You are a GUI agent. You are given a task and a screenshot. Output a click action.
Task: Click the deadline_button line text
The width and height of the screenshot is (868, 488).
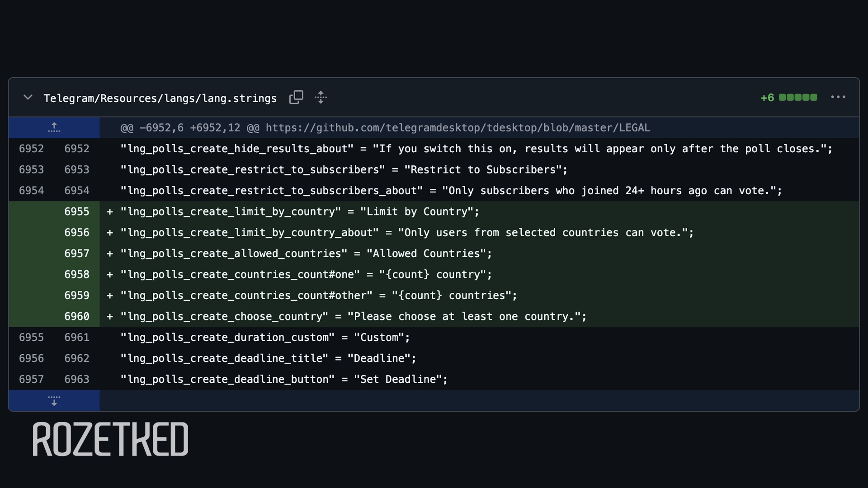click(x=283, y=380)
